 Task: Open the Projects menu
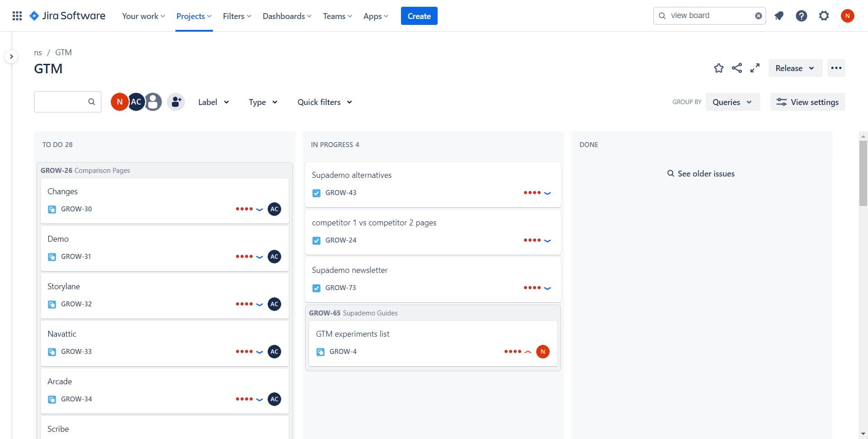pyautogui.click(x=193, y=16)
